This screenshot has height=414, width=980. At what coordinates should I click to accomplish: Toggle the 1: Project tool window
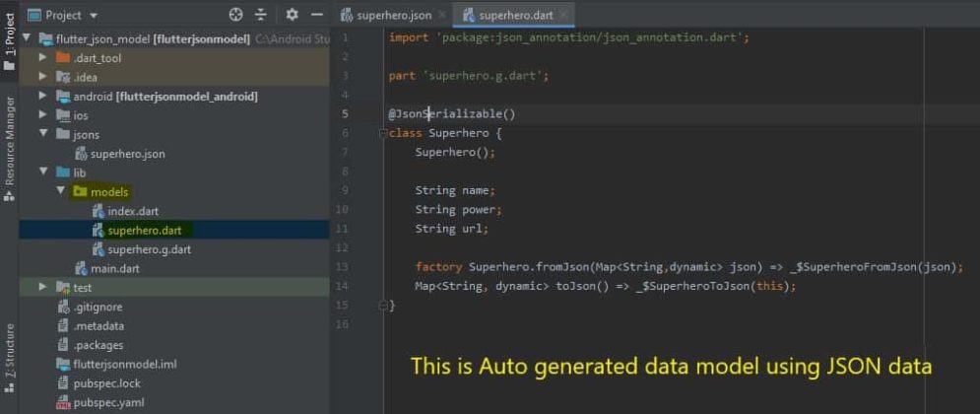10,40
